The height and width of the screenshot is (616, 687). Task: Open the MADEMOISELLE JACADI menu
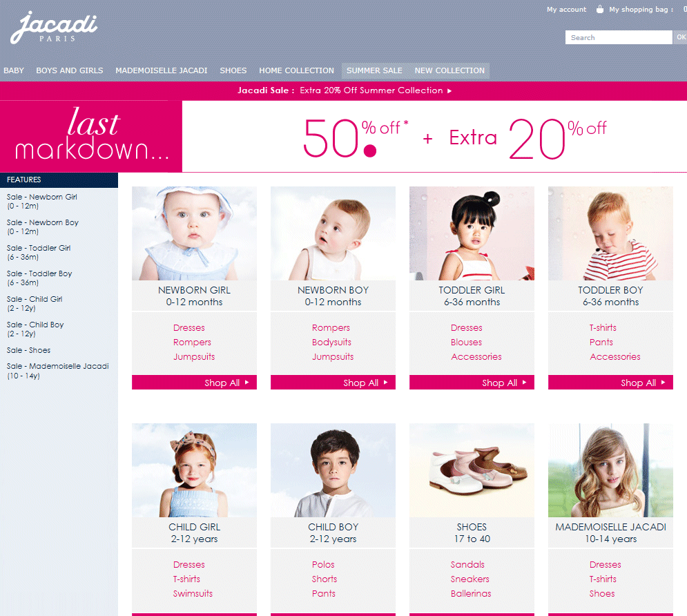pyautogui.click(x=162, y=70)
